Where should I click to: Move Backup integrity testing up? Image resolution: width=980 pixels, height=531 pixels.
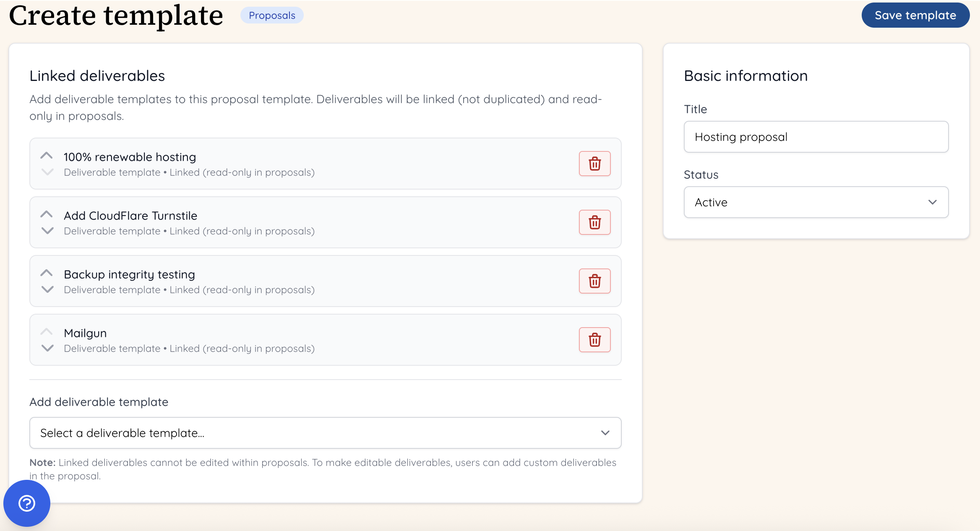pos(47,273)
